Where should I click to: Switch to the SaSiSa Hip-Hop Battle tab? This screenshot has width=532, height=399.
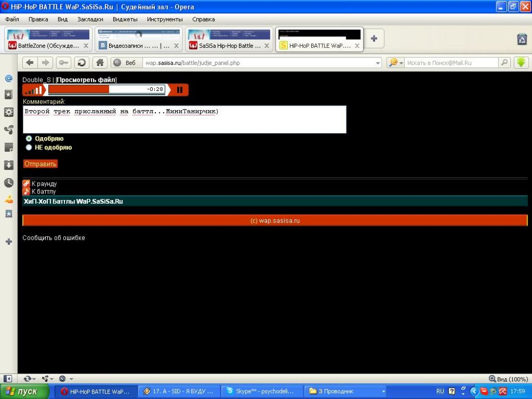click(x=229, y=39)
